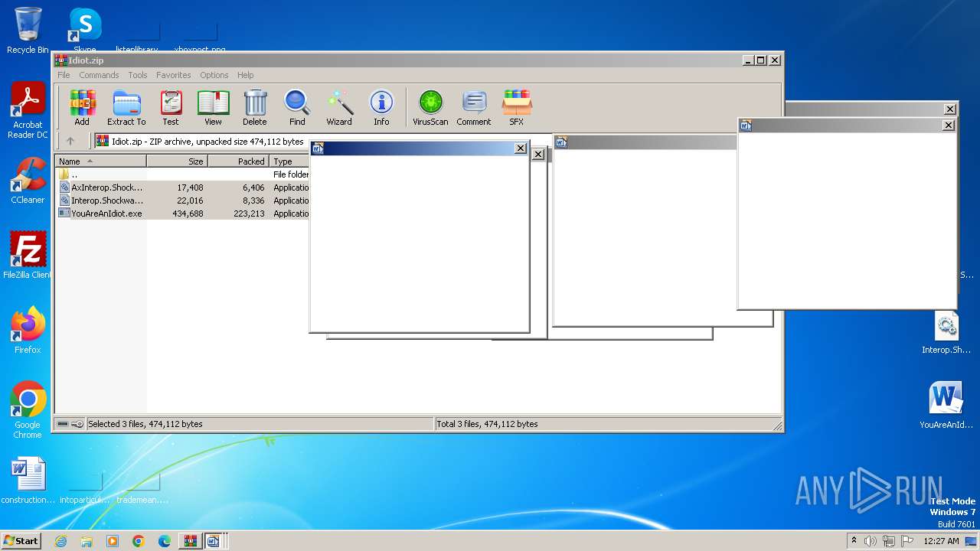Viewport: 980px width, 551px height.
Task: Open the Wizard tool
Action: (x=339, y=108)
